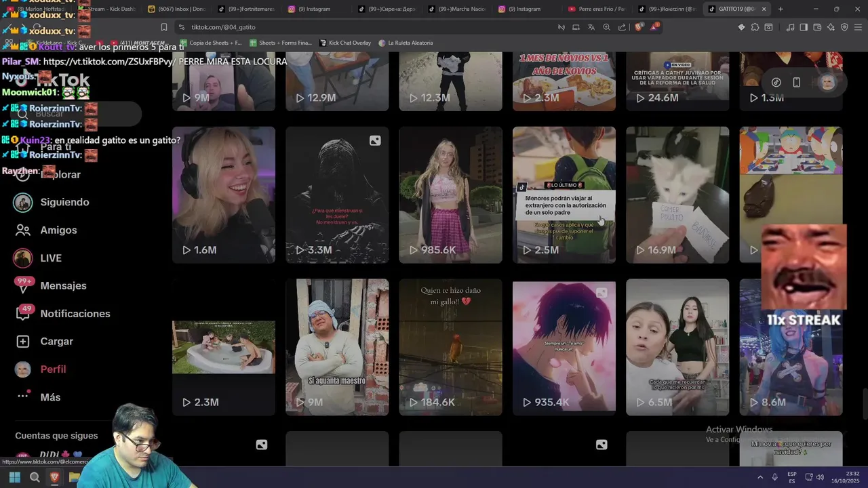Open the Kick Chat Overlay bookmark
The height and width of the screenshot is (488, 868).
pyautogui.click(x=344, y=43)
